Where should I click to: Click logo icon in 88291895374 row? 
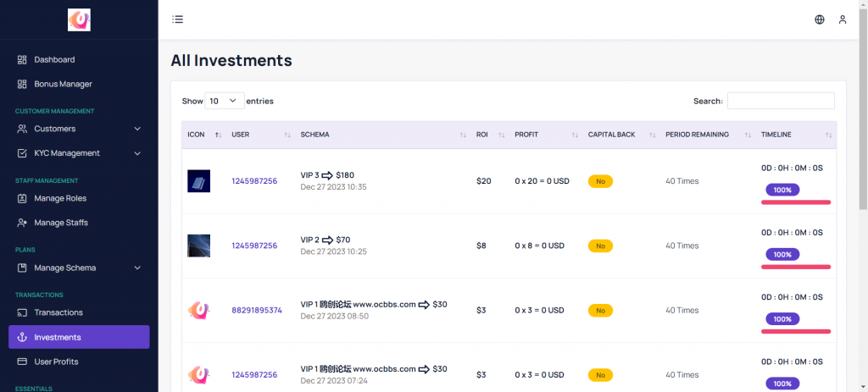tap(198, 310)
